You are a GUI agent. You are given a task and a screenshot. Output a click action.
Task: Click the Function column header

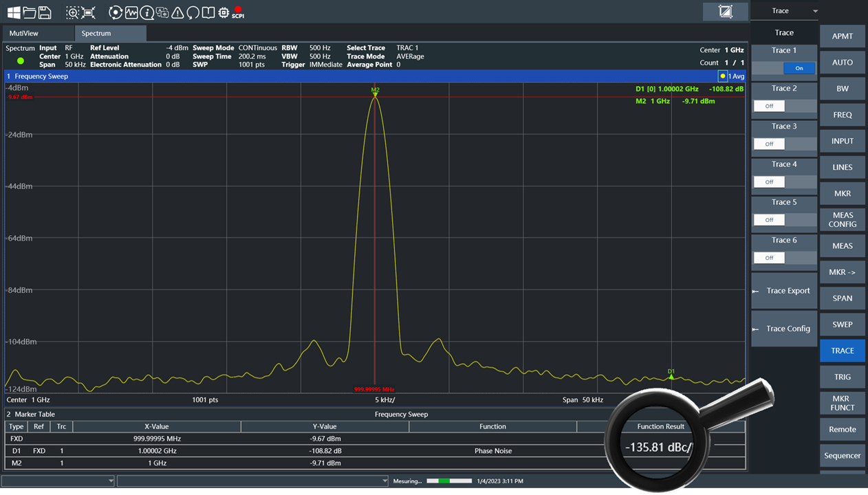point(492,427)
